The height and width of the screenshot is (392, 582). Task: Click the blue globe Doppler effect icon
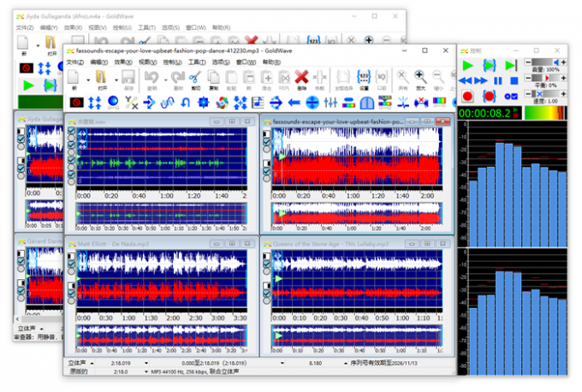click(x=113, y=103)
